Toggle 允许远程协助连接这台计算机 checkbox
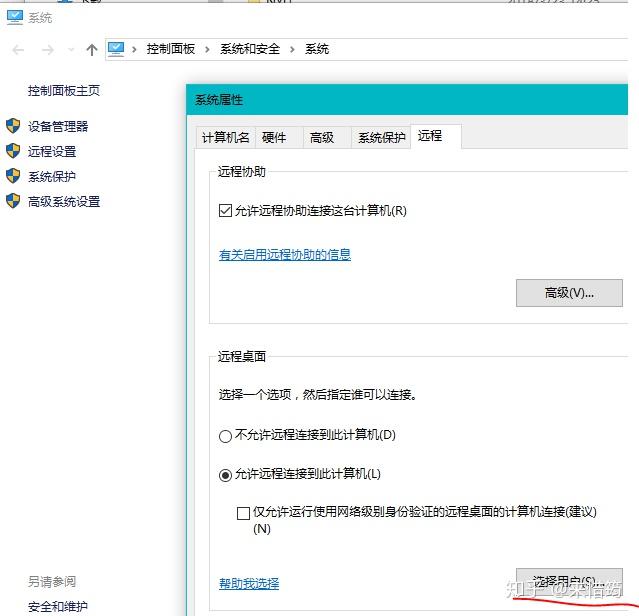The image size is (639, 616). 225,211
